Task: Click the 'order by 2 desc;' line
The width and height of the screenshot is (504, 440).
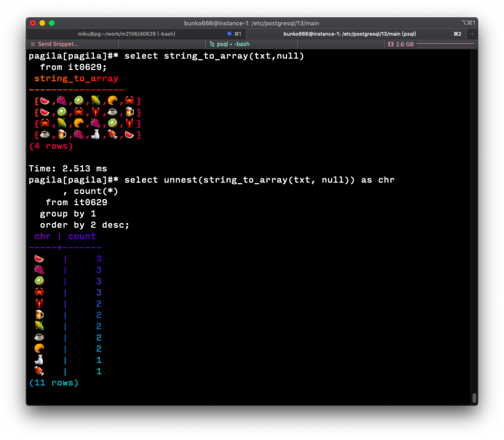Action: tap(85, 225)
